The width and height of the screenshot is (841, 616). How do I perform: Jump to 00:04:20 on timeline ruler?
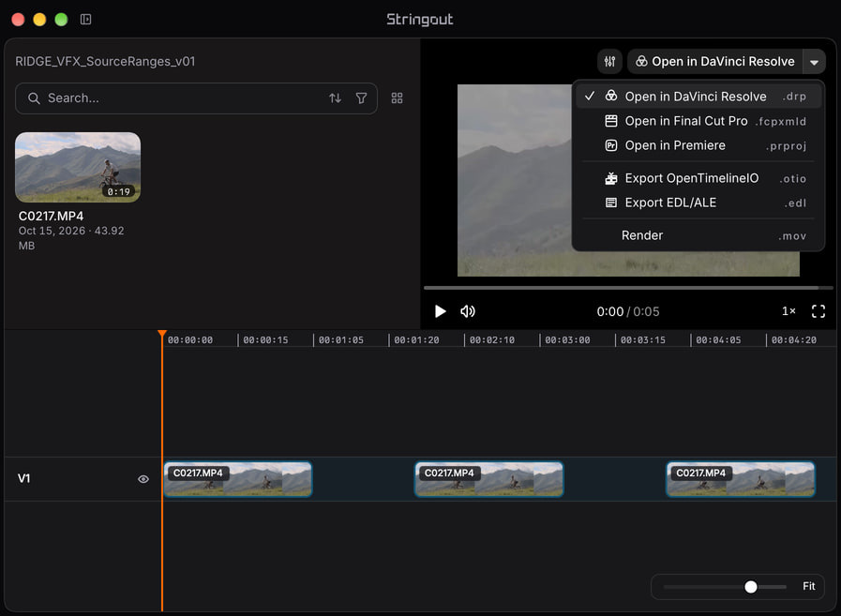794,340
